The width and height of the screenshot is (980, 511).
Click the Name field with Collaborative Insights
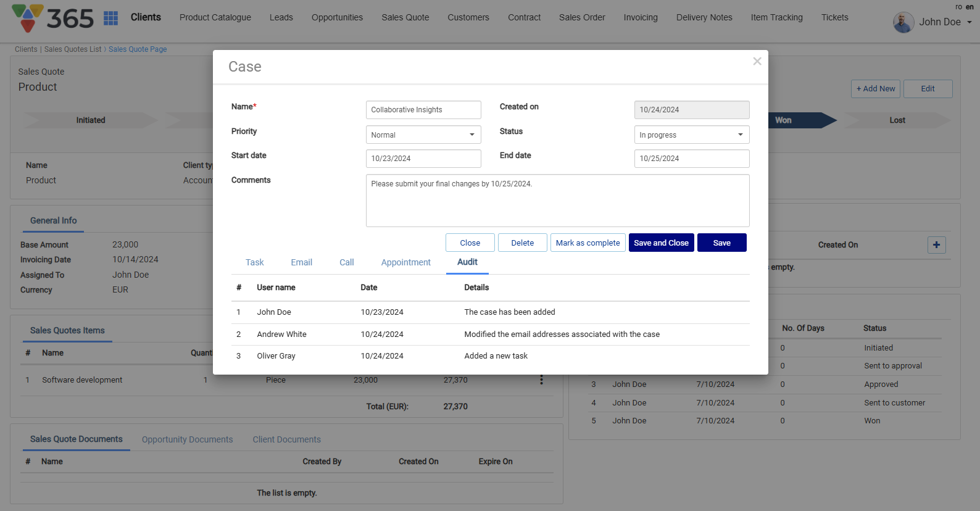tap(423, 110)
